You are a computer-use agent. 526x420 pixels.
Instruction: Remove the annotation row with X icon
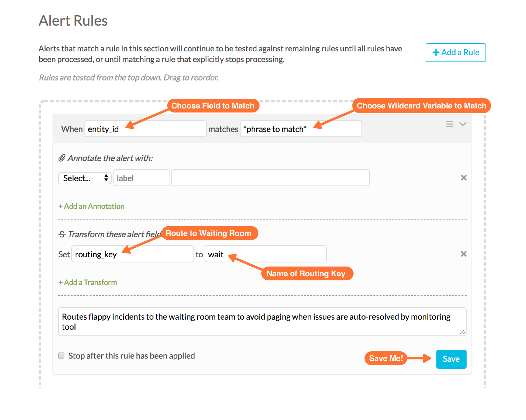click(x=463, y=178)
